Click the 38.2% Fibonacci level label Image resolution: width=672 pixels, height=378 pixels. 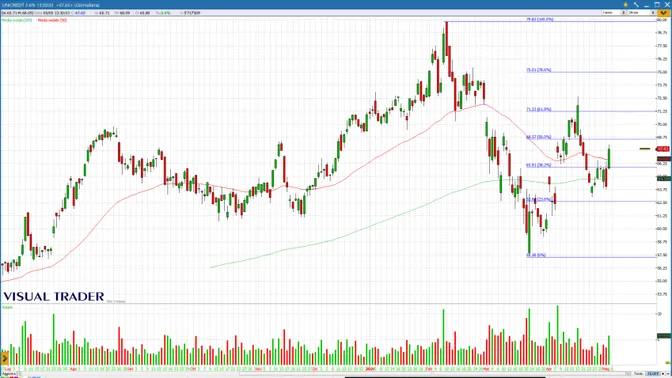click(x=539, y=165)
